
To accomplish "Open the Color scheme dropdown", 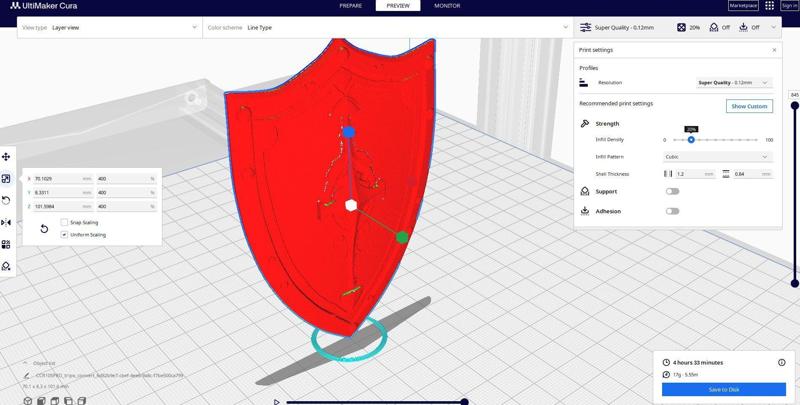I will (388, 28).
